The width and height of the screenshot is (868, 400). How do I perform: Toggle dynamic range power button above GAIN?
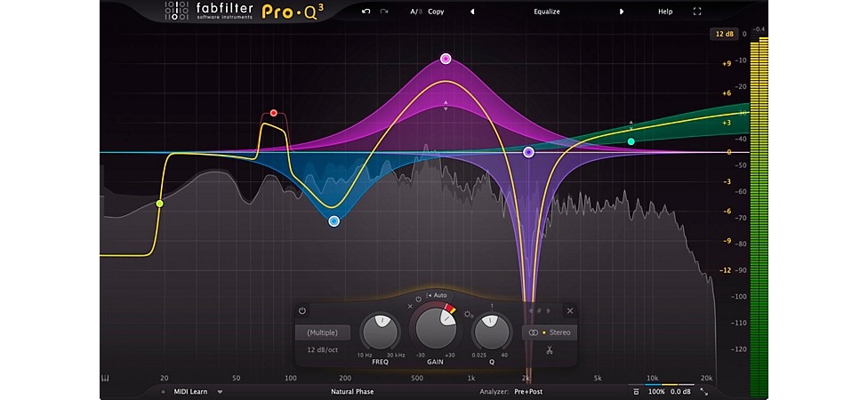click(x=419, y=299)
